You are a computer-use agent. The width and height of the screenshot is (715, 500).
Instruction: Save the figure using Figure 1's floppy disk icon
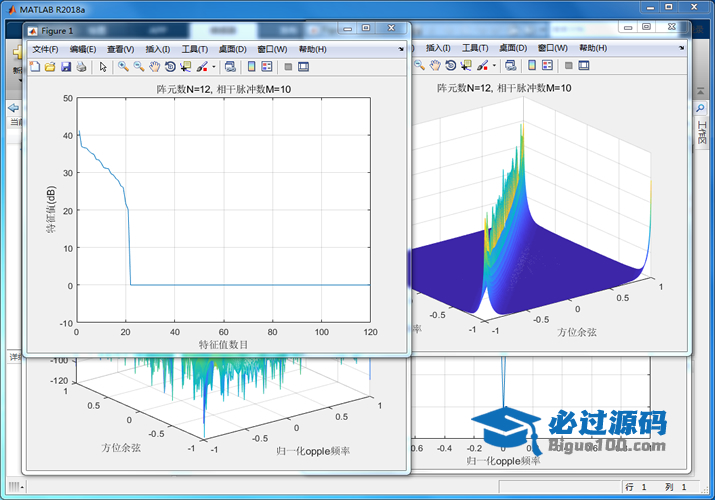[x=66, y=67]
